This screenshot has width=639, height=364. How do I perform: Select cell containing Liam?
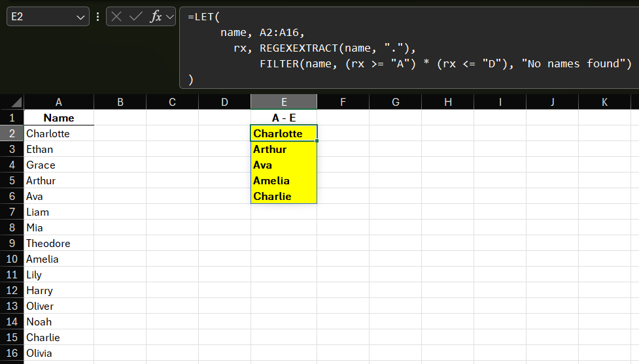click(x=59, y=212)
